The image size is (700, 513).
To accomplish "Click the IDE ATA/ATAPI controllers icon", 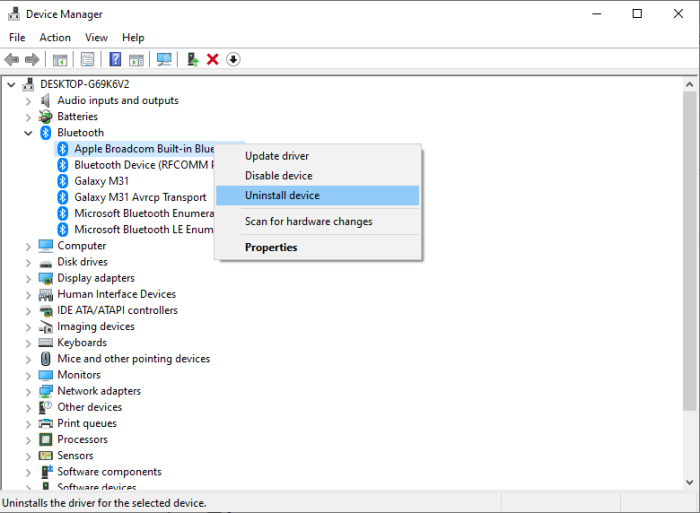I will [x=46, y=311].
